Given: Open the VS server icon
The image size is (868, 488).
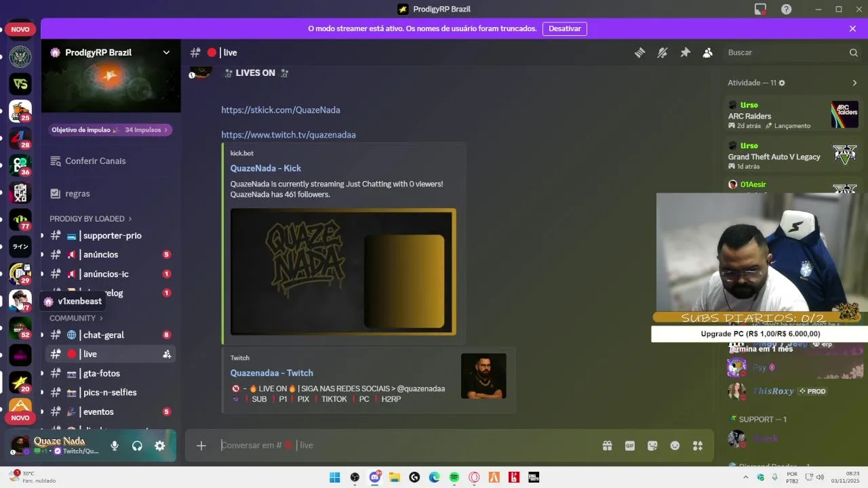Looking at the screenshot, I should coord(20,84).
